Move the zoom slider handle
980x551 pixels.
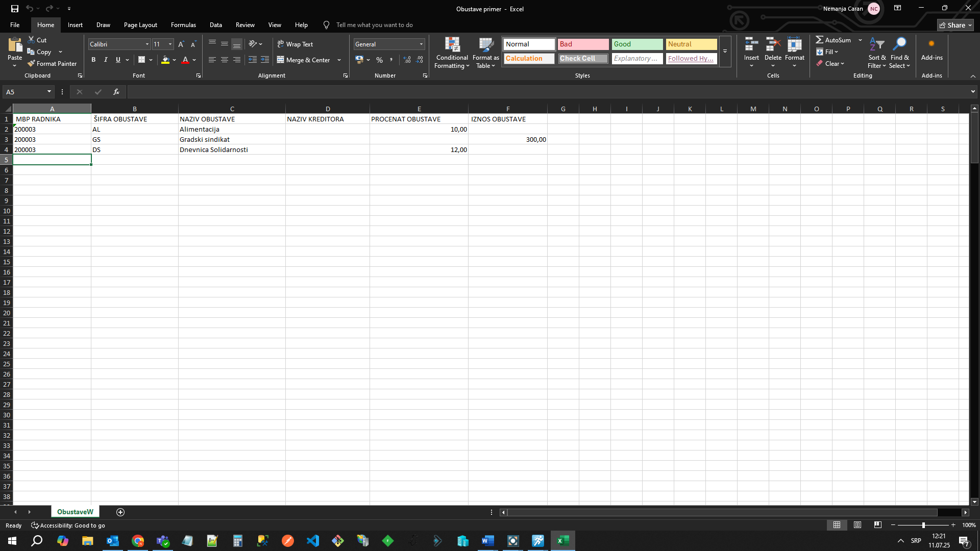(x=923, y=525)
